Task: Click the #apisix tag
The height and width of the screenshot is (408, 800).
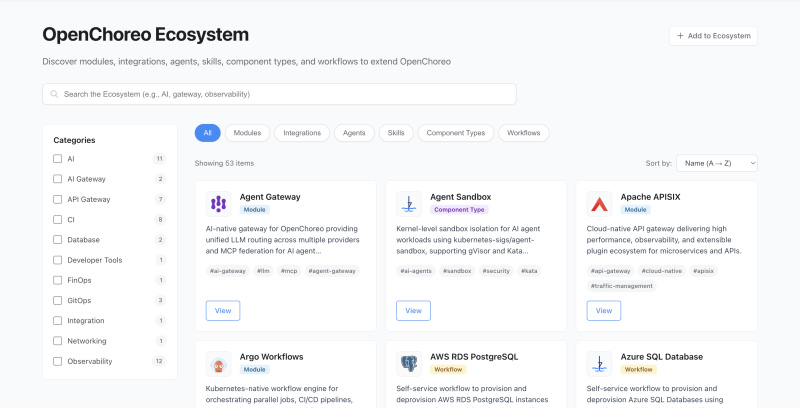Action: click(704, 271)
